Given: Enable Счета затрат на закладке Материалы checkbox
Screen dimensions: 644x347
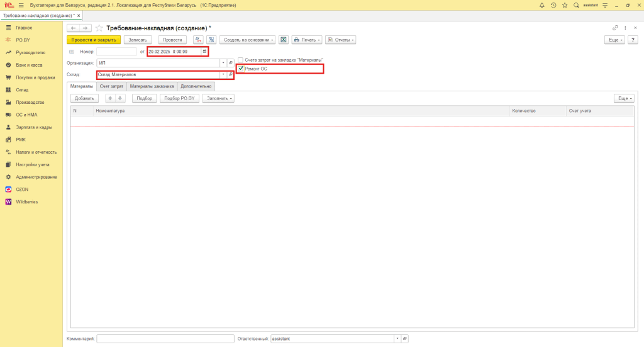Looking at the screenshot, I should pos(241,60).
